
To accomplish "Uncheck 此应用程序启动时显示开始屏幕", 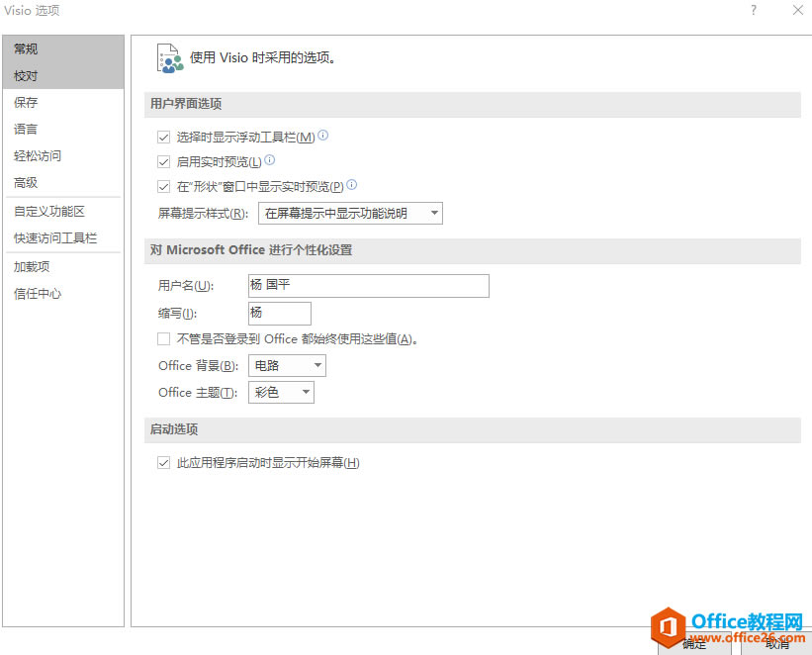I will 163,463.
